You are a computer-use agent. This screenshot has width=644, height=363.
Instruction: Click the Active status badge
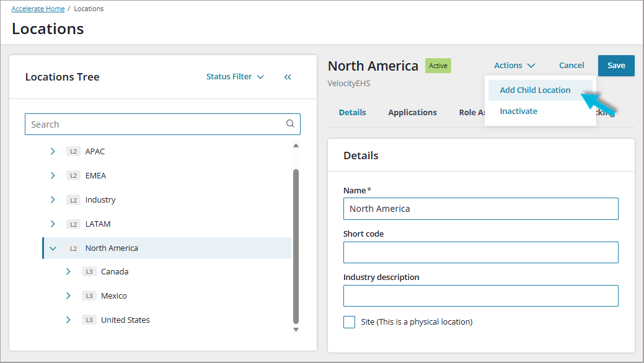pos(438,66)
